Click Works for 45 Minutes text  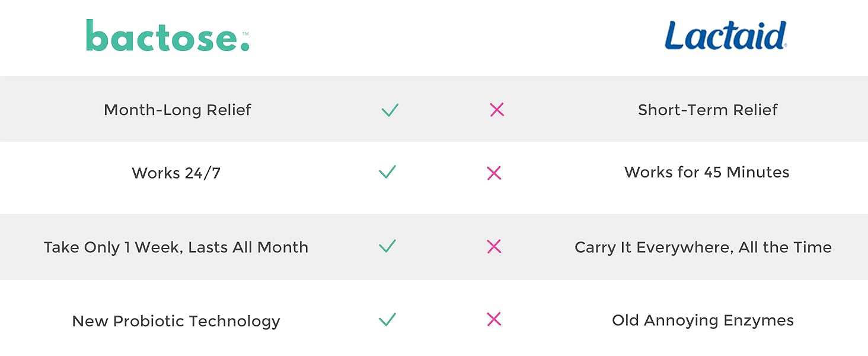tap(707, 173)
